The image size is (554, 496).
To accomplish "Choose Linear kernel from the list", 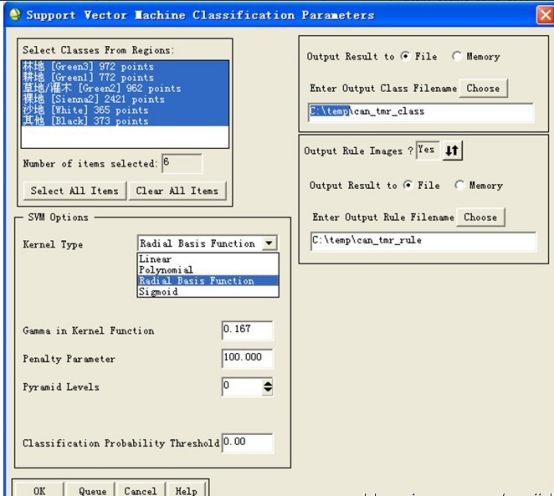I will 208,259.
